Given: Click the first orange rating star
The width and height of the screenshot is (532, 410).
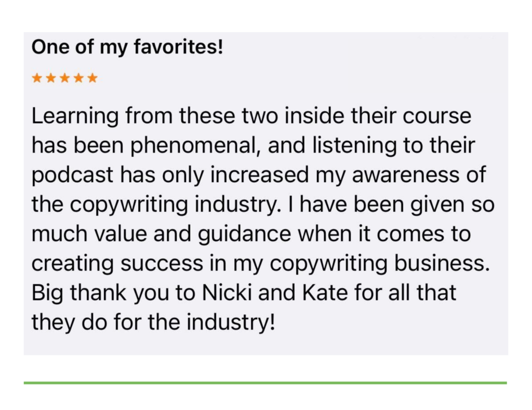Looking at the screenshot, I should tap(37, 78).
